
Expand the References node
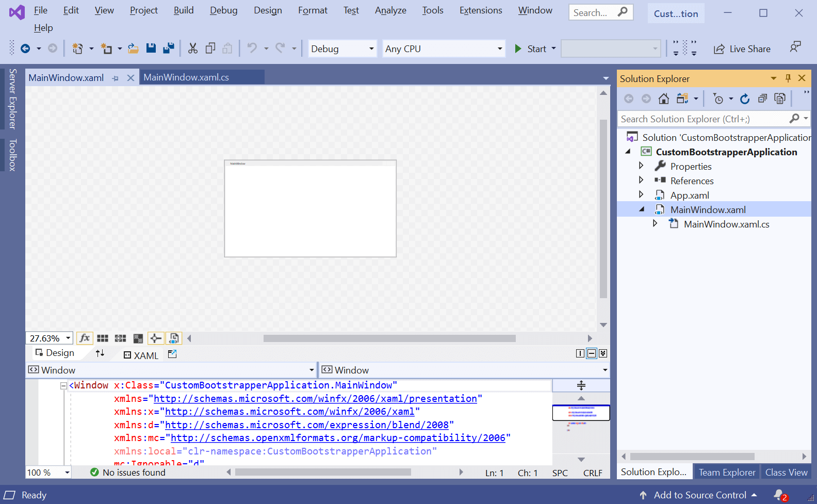point(641,180)
